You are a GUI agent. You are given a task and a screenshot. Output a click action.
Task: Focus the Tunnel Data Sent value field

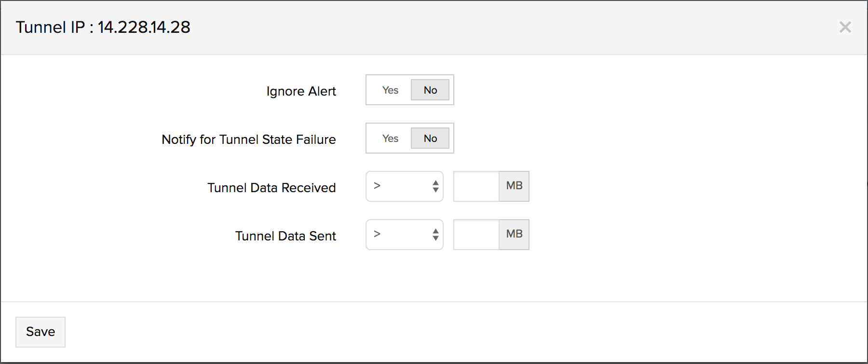point(476,235)
